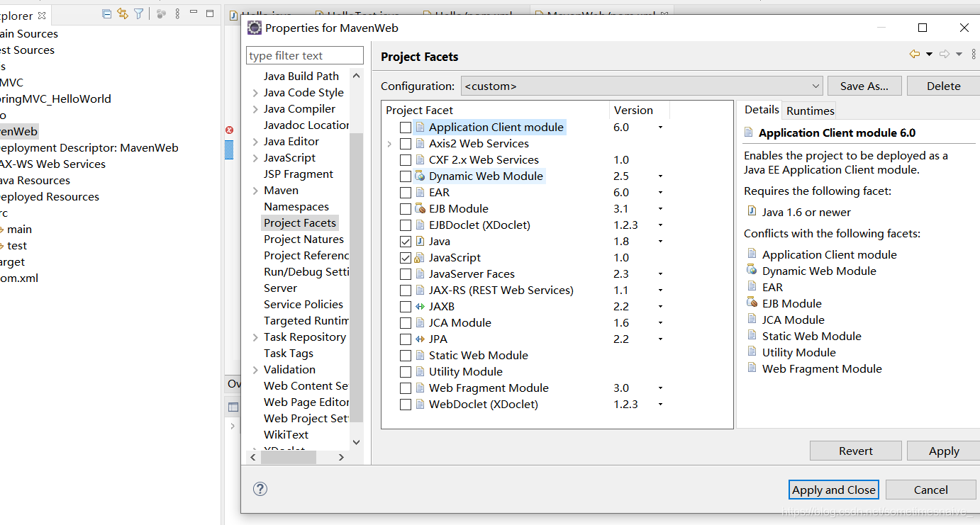The width and height of the screenshot is (980, 525).
Task: Open Explorer view menu three-dots icon
Action: pyautogui.click(x=177, y=13)
